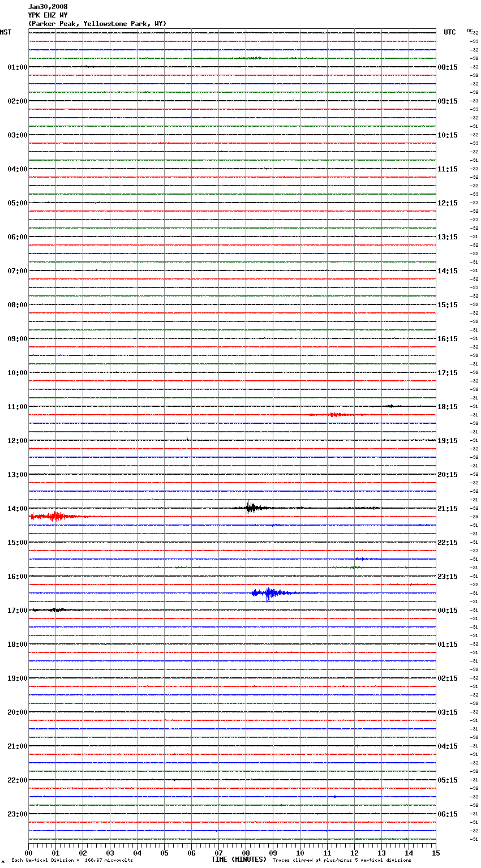Click the MST time label '09:00'

point(17,339)
